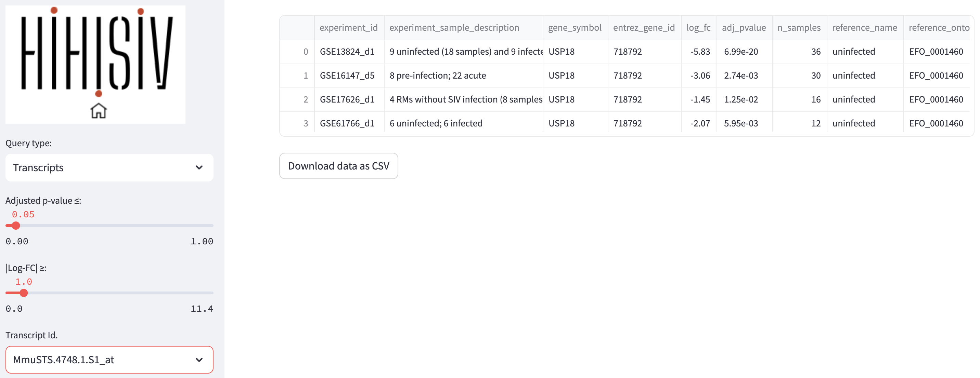Click the home icon under the logo
980x378 pixels.
99,111
